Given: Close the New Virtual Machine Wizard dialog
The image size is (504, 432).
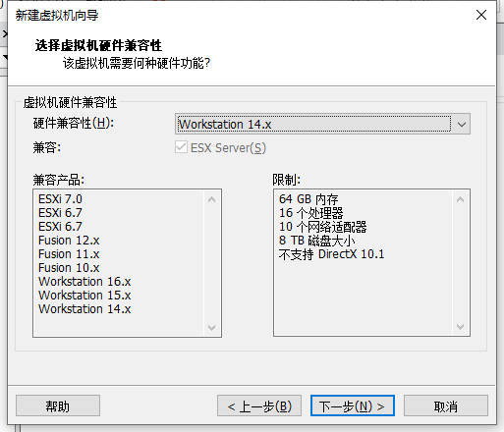Looking at the screenshot, I should 481,15.
